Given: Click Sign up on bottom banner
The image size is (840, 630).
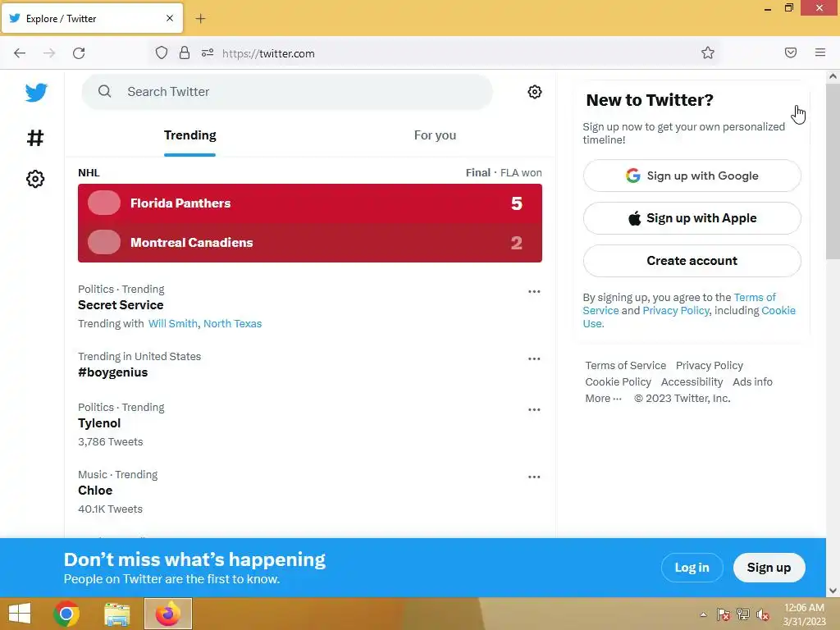Looking at the screenshot, I should click(x=769, y=568).
